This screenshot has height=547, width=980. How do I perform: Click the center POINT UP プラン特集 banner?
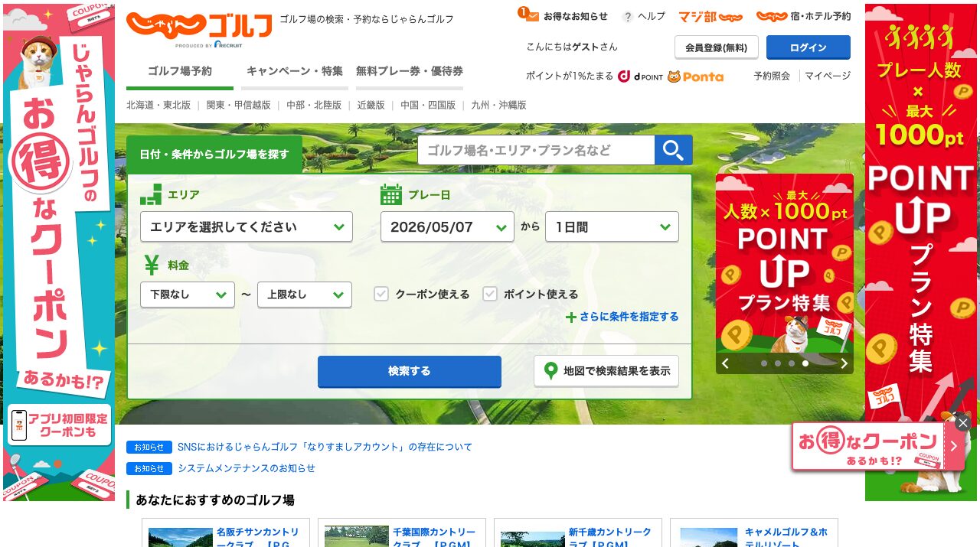click(785, 264)
